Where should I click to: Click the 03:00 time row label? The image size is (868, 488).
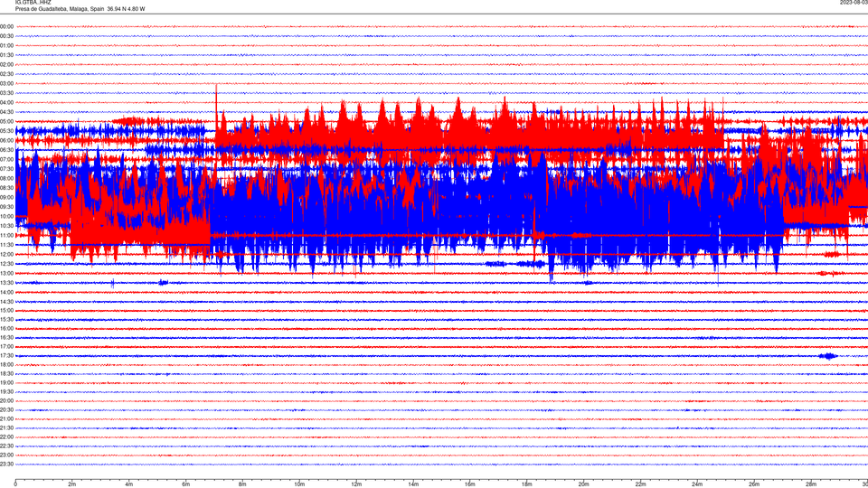pyautogui.click(x=6, y=83)
